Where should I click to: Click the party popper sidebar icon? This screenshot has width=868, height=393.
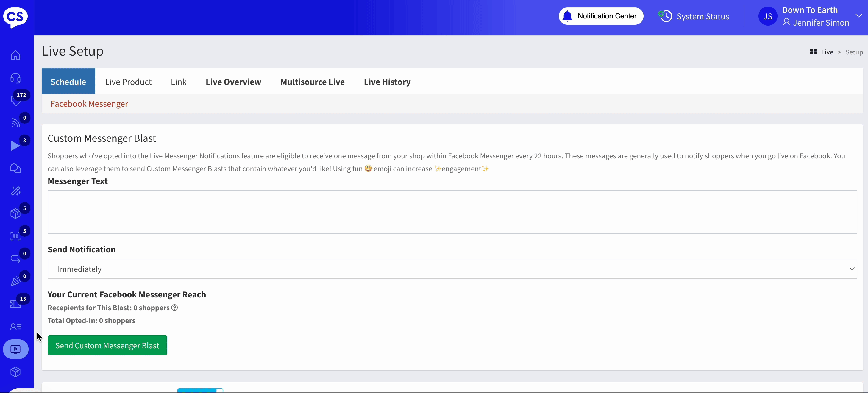point(15,281)
